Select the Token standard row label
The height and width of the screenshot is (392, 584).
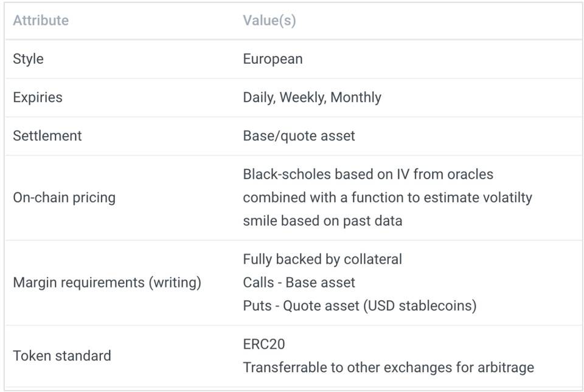click(x=62, y=356)
